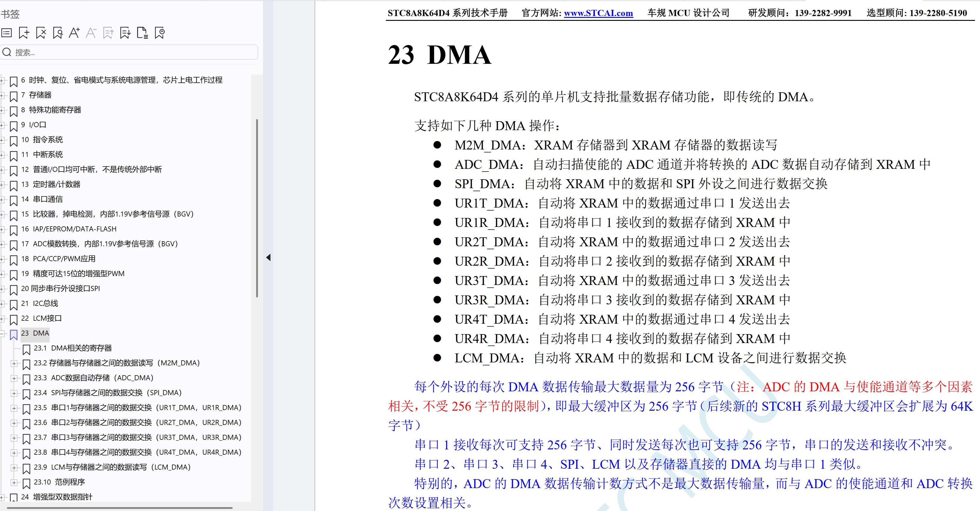
Task: Click the 'UR2R_DMA' bullet line
Action: pyautogui.click(x=622, y=261)
